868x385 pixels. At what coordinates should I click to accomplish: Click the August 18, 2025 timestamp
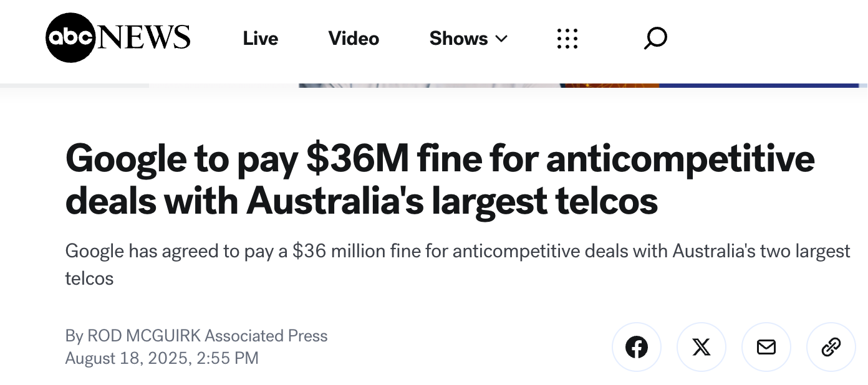[x=162, y=358]
